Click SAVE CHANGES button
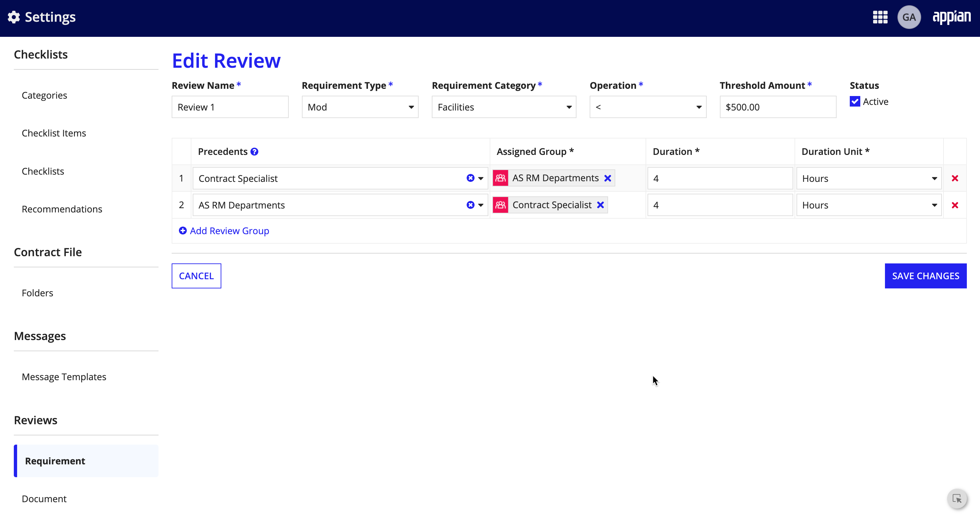Image resolution: width=980 pixels, height=515 pixels. (926, 276)
